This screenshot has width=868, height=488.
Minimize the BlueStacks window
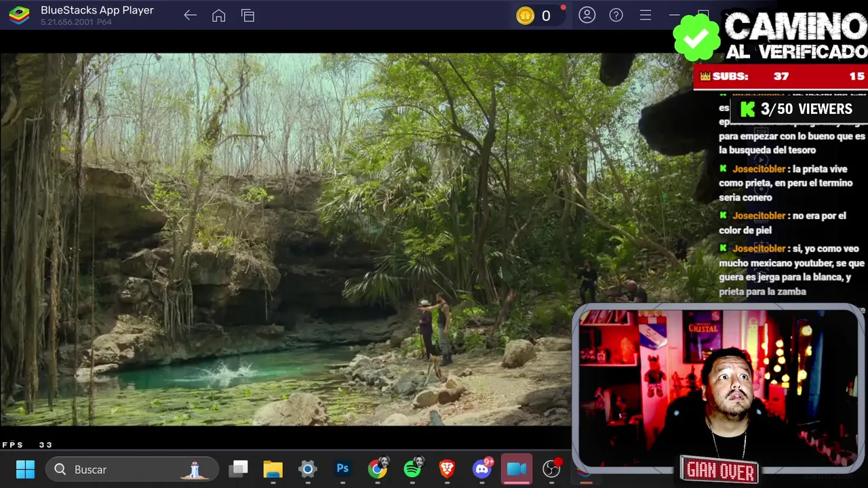674,15
